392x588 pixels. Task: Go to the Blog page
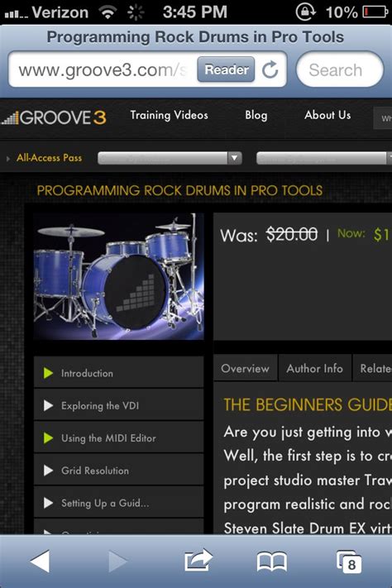coord(256,115)
